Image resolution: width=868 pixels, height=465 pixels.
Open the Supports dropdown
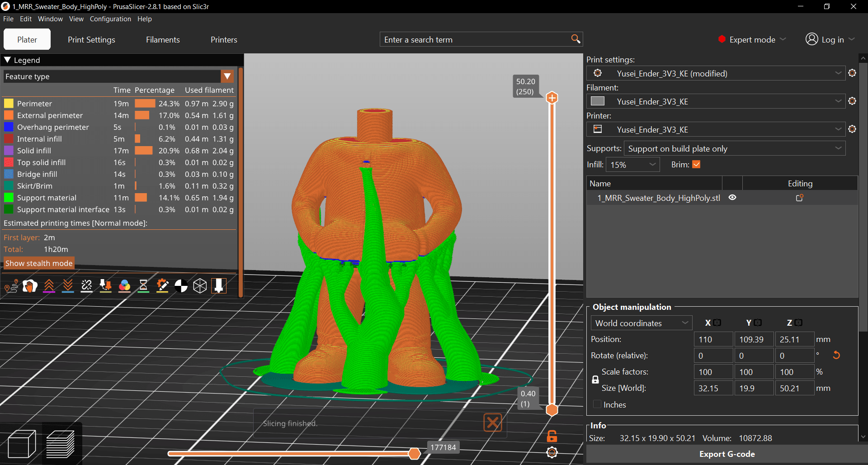point(735,148)
